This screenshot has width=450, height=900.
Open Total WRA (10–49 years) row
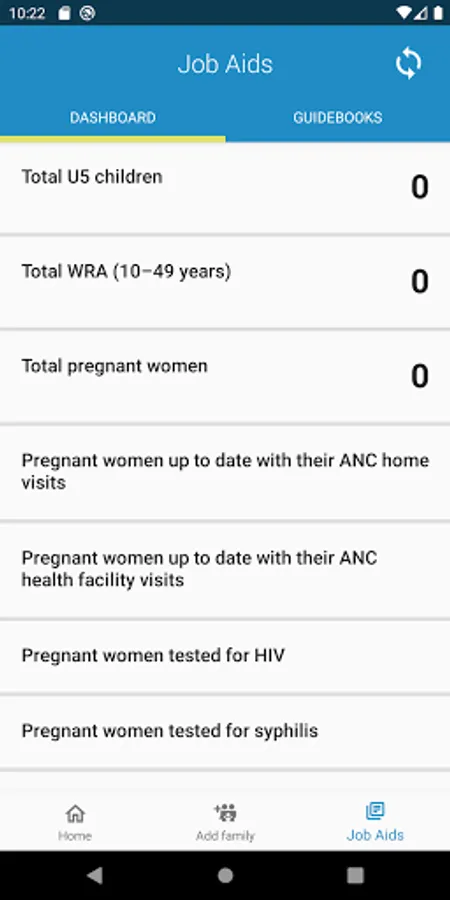coord(225,282)
